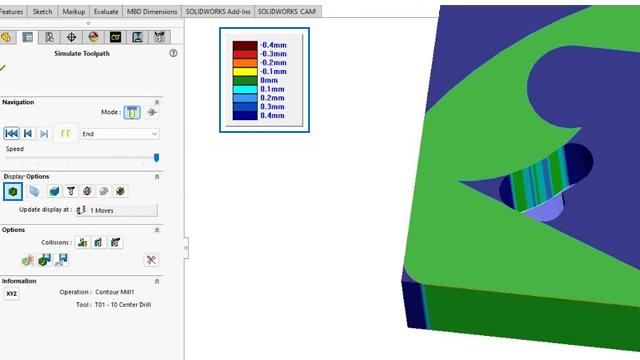Toggle the green stock display option
640x360 pixels.
pyautogui.click(x=13, y=191)
